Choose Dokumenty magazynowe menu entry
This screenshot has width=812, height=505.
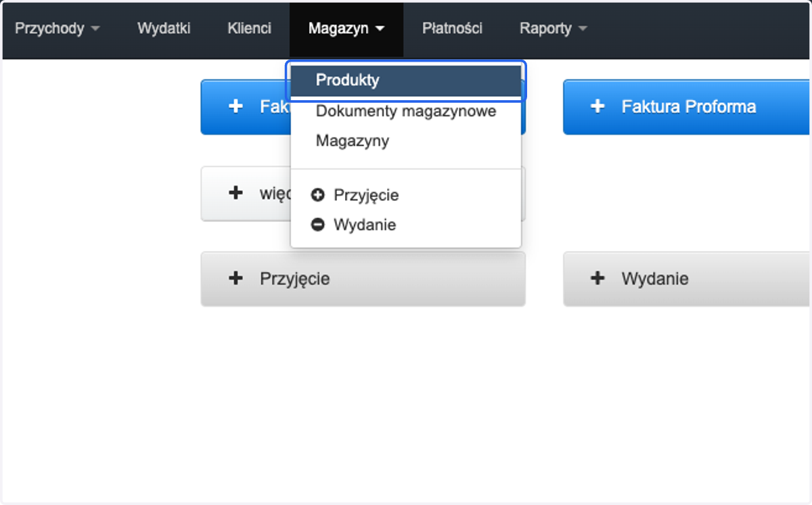click(406, 111)
